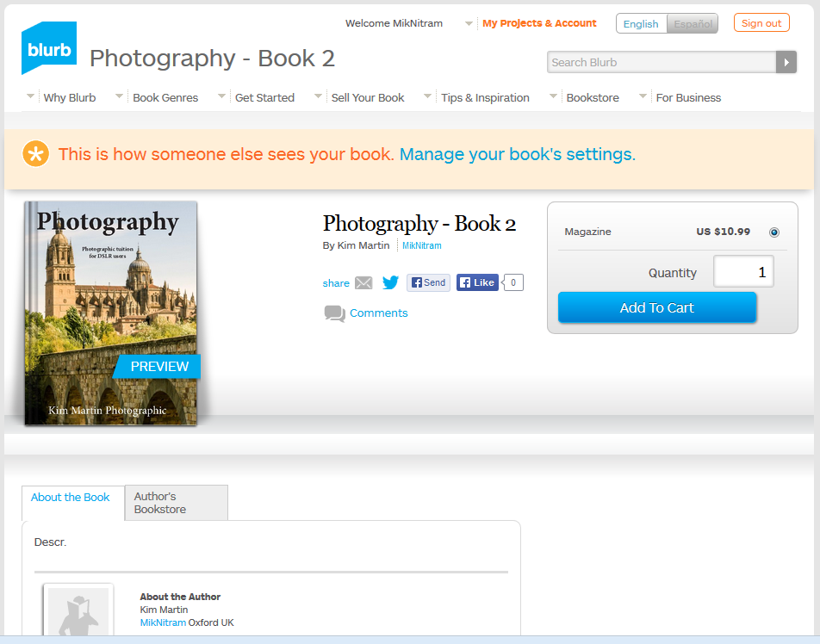
Task: Click the Sign out button
Action: (761, 23)
